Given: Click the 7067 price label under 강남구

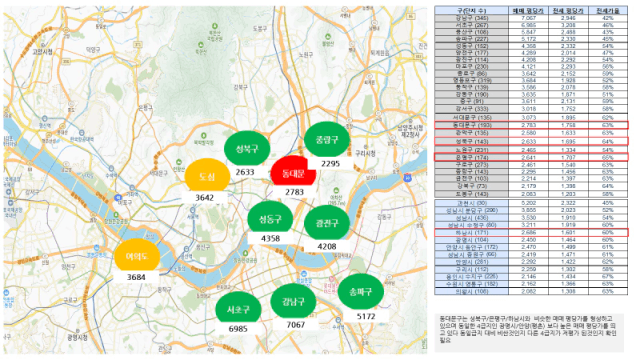Looking at the screenshot, I should 295,324.
